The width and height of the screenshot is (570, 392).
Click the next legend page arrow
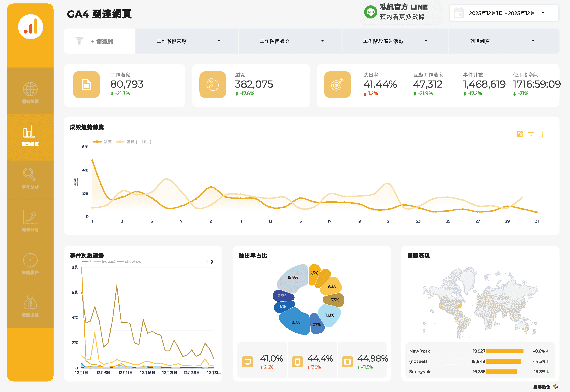[x=212, y=262]
